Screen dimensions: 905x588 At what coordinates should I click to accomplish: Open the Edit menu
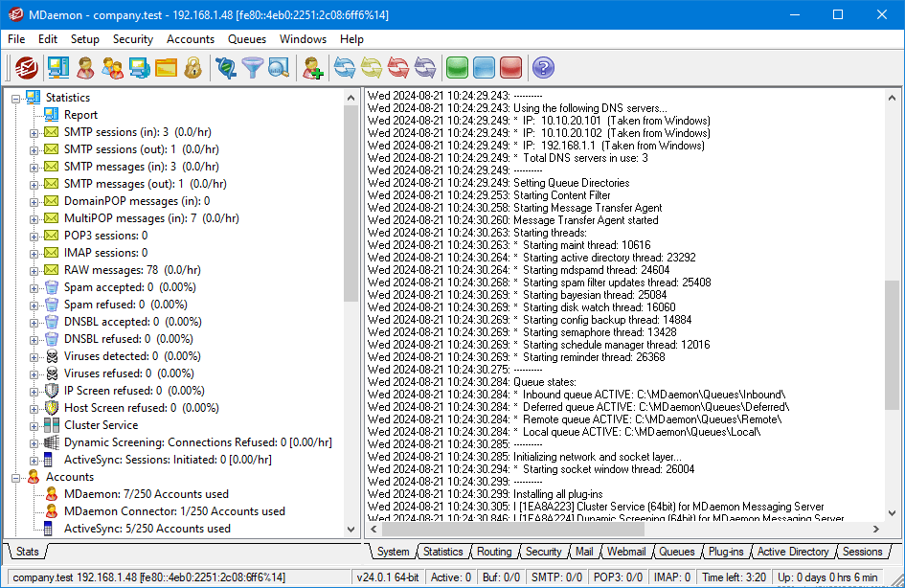[47, 39]
